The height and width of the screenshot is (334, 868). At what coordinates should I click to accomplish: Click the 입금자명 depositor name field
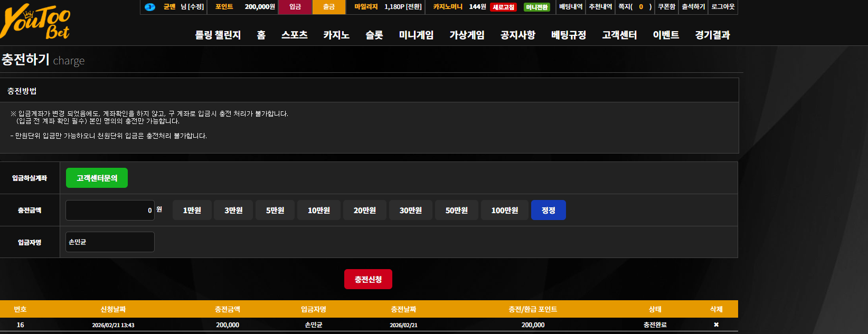pyautogui.click(x=110, y=242)
